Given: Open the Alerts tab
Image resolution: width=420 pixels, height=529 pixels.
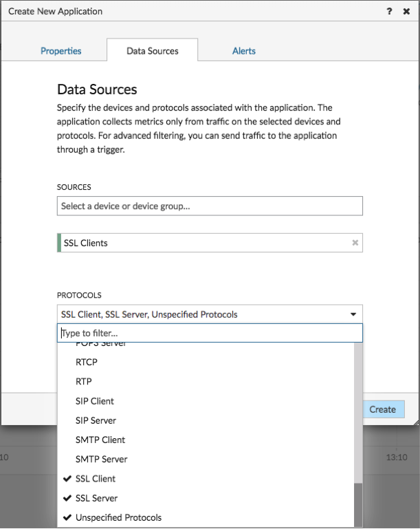Looking at the screenshot, I should coord(244,51).
